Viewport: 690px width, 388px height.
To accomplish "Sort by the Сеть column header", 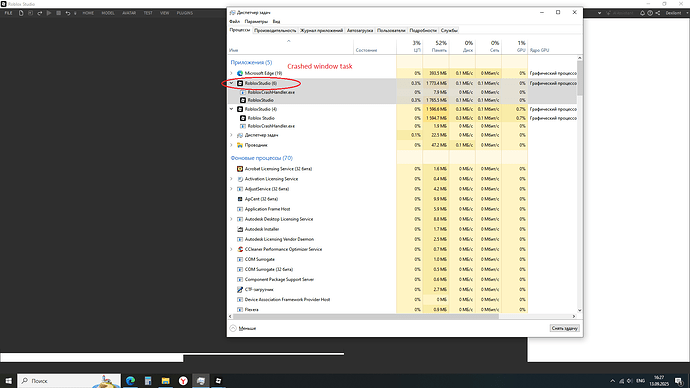I will click(489, 46).
